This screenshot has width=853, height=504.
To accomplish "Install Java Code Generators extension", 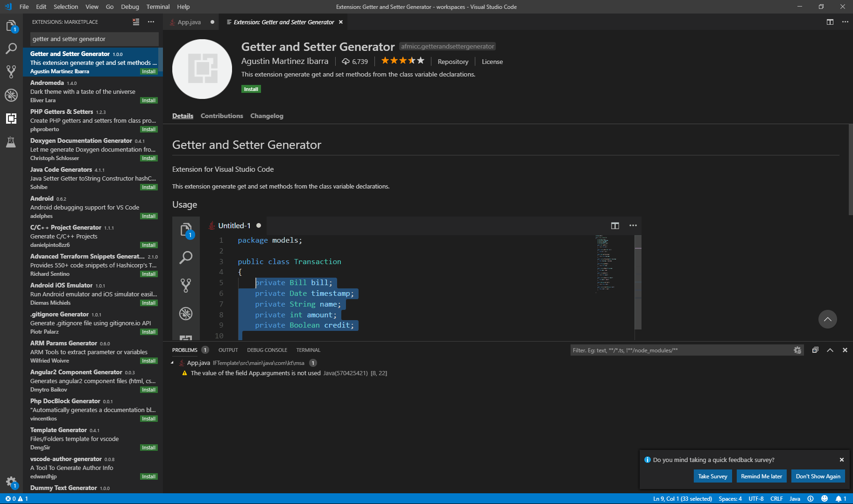I will (x=148, y=187).
